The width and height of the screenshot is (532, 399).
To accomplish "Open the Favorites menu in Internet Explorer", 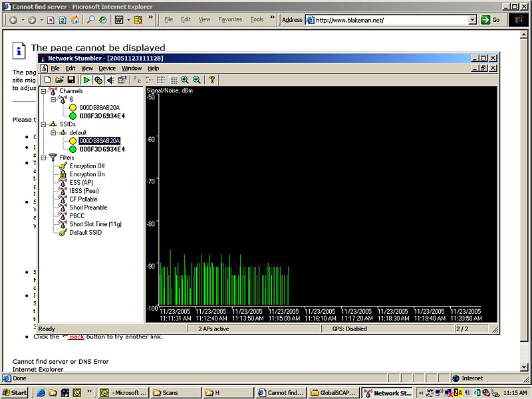I will pyautogui.click(x=230, y=20).
